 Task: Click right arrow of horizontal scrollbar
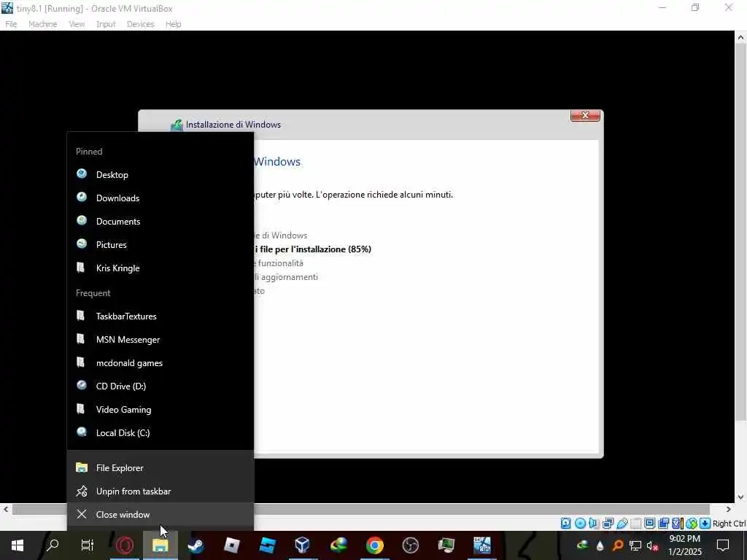729,509
